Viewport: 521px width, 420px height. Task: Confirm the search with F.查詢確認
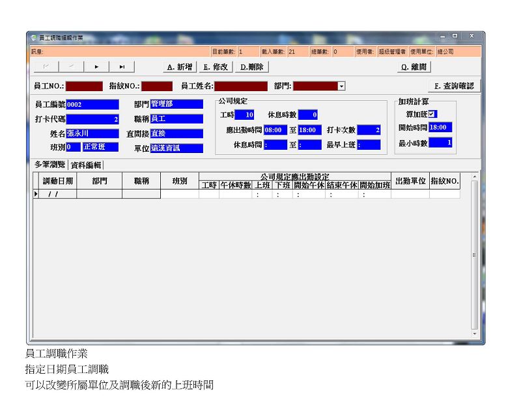click(453, 86)
